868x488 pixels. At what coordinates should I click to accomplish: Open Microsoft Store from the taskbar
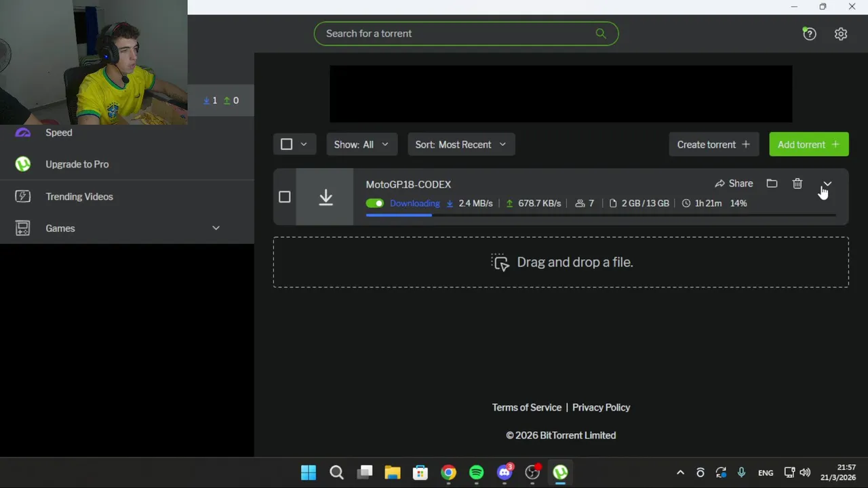point(420,472)
